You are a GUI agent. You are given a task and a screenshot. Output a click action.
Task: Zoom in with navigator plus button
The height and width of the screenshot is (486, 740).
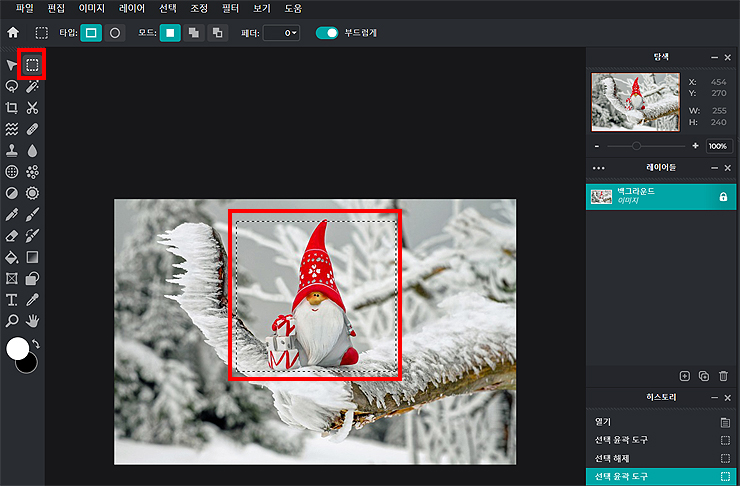pyautogui.click(x=695, y=146)
